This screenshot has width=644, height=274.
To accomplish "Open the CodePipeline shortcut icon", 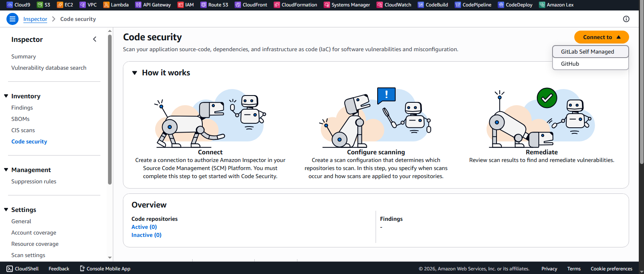I will pos(458,5).
